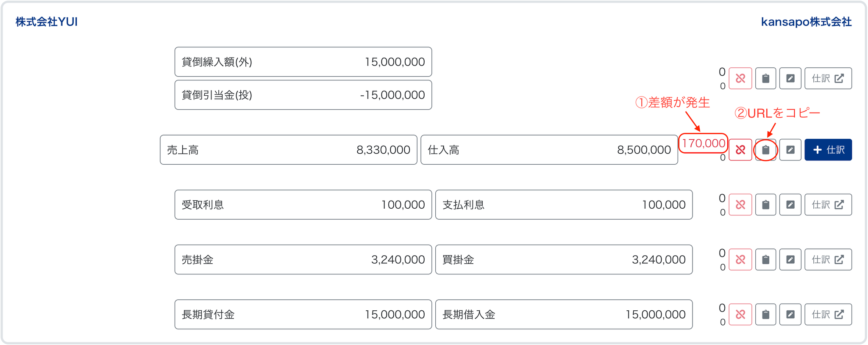This screenshot has height=345, width=868.
Task: Open 仕訳 link in 長期貸付金 row
Action: 828,315
